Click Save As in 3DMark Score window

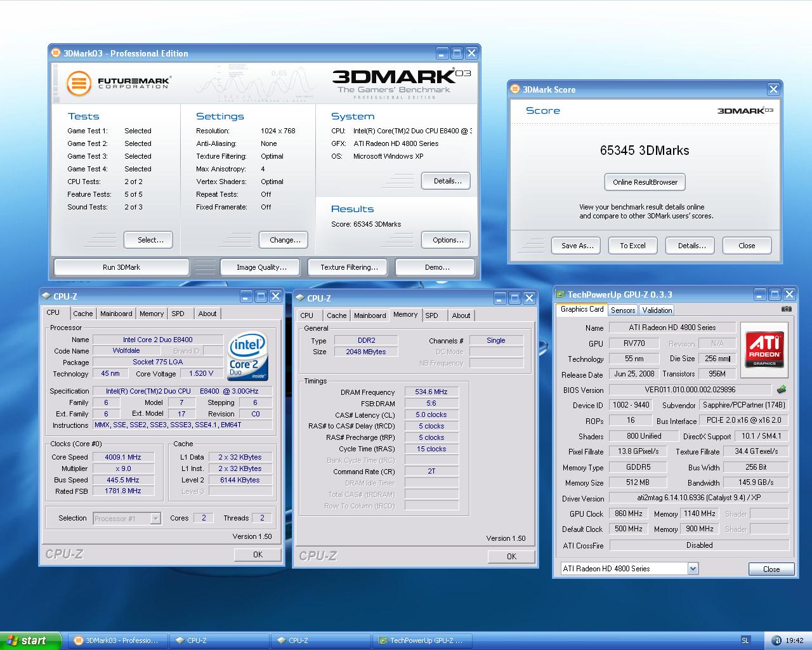point(577,246)
